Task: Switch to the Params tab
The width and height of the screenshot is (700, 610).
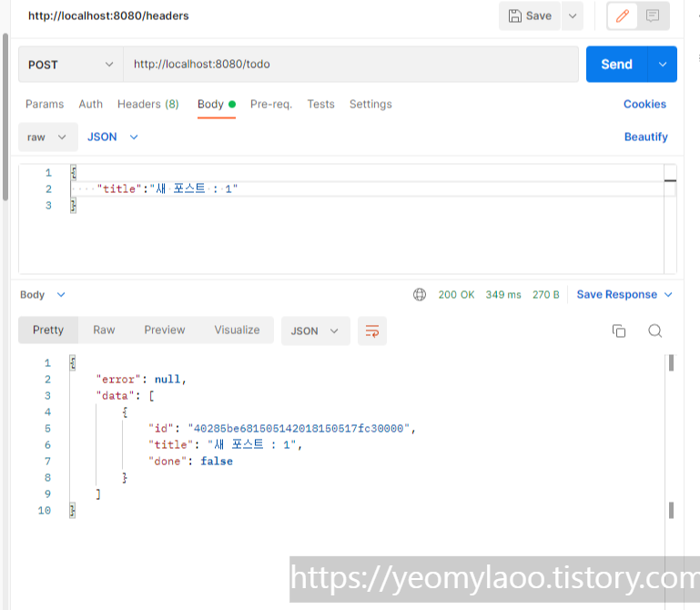Action: tap(45, 104)
